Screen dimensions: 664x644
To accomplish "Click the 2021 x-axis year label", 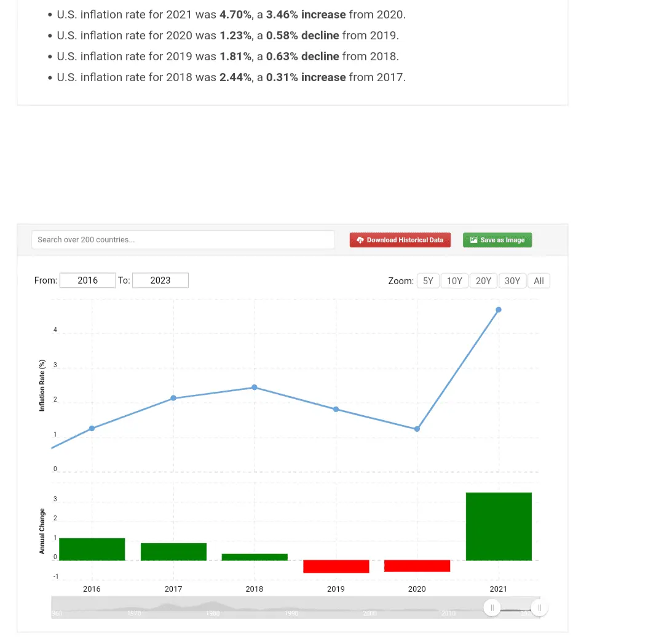I will [x=499, y=589].
